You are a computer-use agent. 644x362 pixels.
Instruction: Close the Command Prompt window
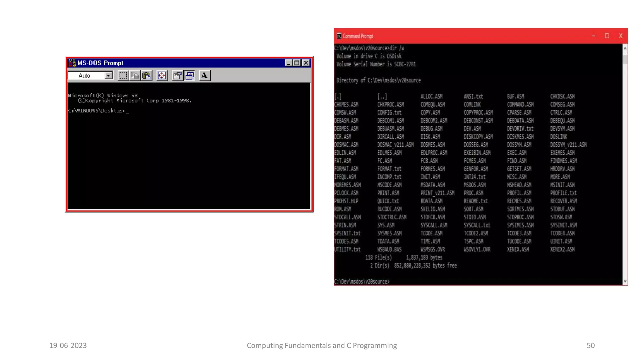621,36
